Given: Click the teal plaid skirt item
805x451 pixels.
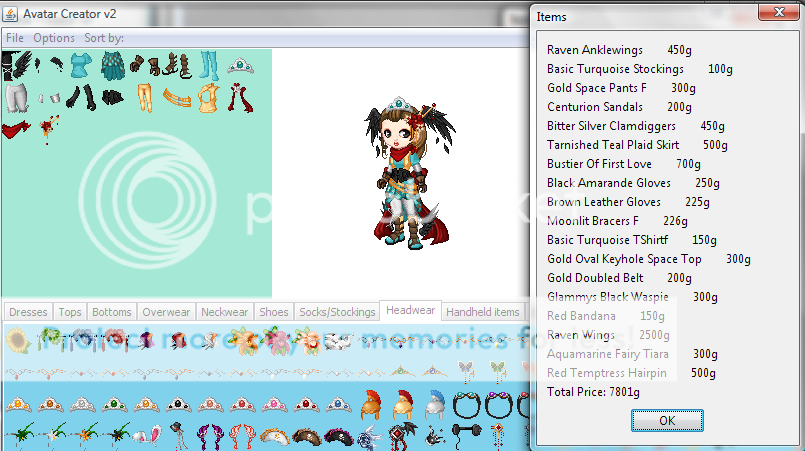Looking at the screenshot, I should 111,68.
